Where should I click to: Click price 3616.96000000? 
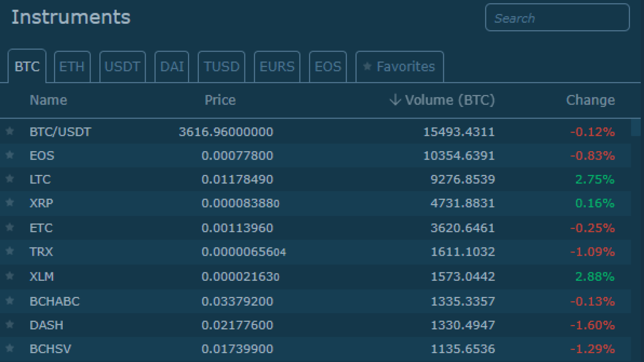click(x=226, y=132)
